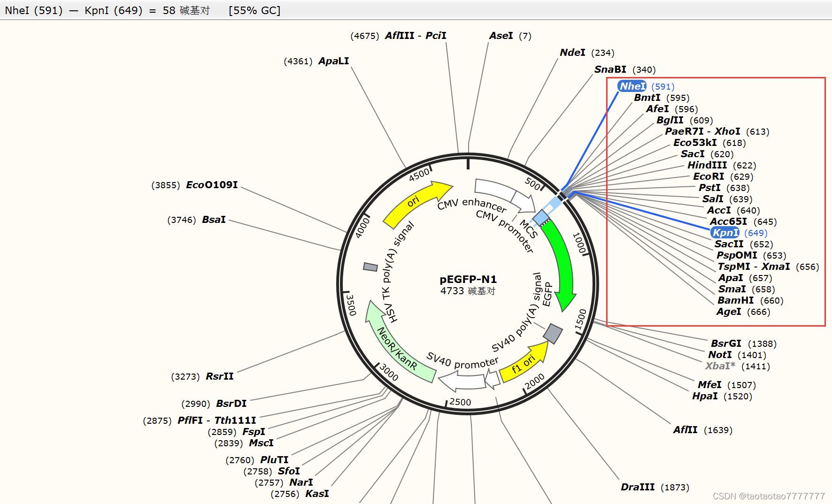Select the AseI (7) enzyme label

(x=510, y=36)
